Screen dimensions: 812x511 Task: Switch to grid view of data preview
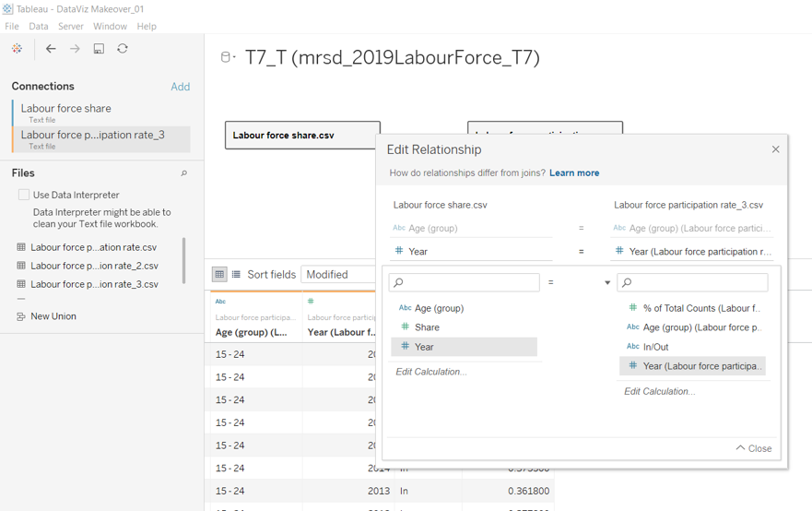[x=219, y=274]
